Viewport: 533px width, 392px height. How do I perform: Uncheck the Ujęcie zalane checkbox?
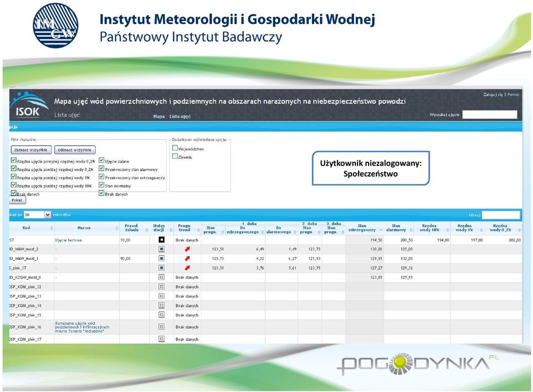101,160
